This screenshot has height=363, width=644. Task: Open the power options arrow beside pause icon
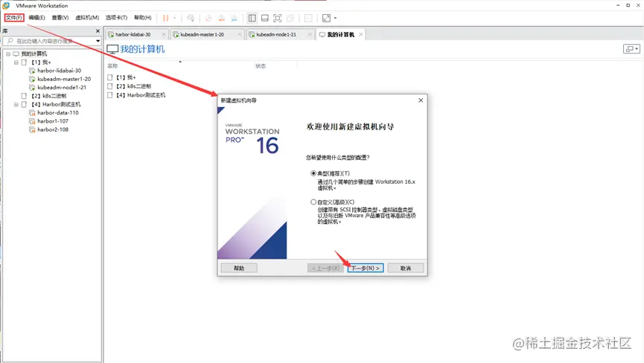click(174, 18)
